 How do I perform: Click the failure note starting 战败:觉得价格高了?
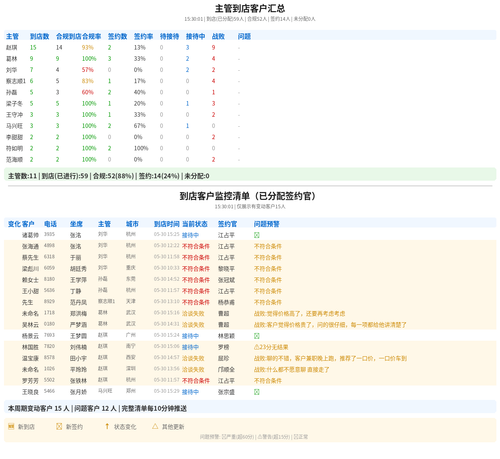[299, 314]
